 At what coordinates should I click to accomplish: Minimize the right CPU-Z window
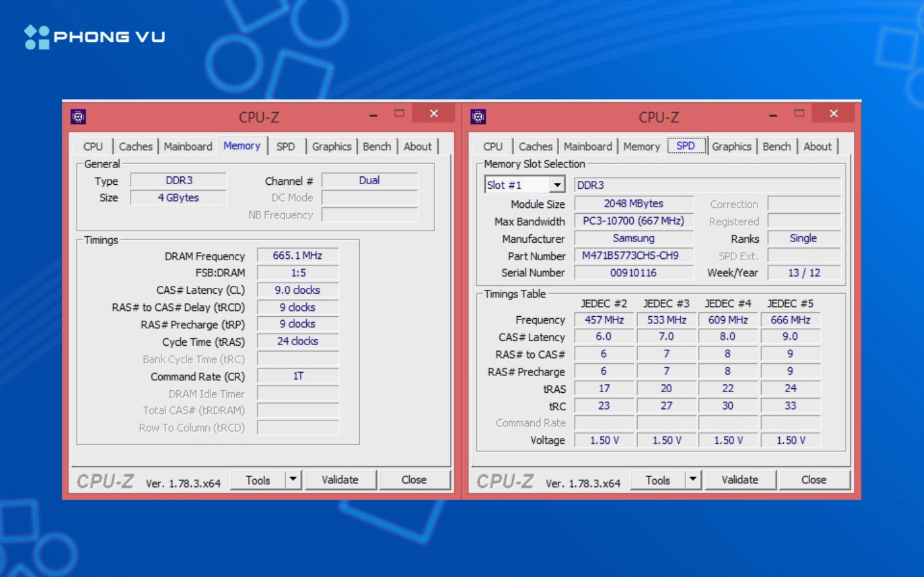point(773,115)
